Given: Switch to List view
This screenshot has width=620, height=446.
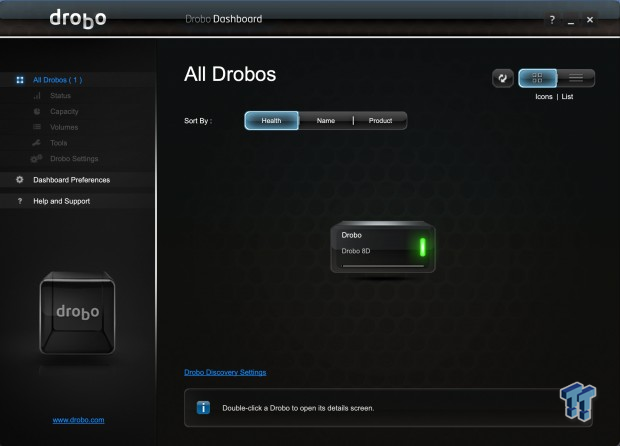Looking at the screenshot, I should pos(576,78).
